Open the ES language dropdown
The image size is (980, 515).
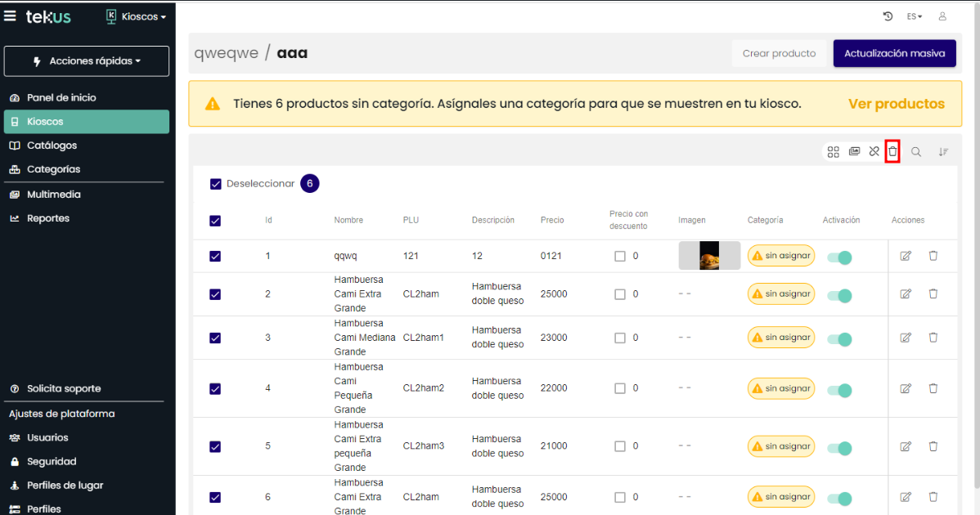[914, 16]
